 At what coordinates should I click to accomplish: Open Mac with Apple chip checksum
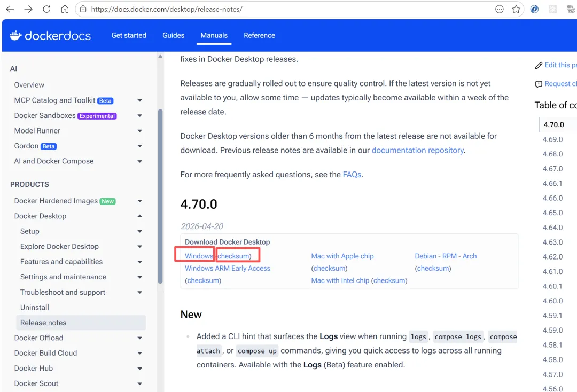pos(329,268)
